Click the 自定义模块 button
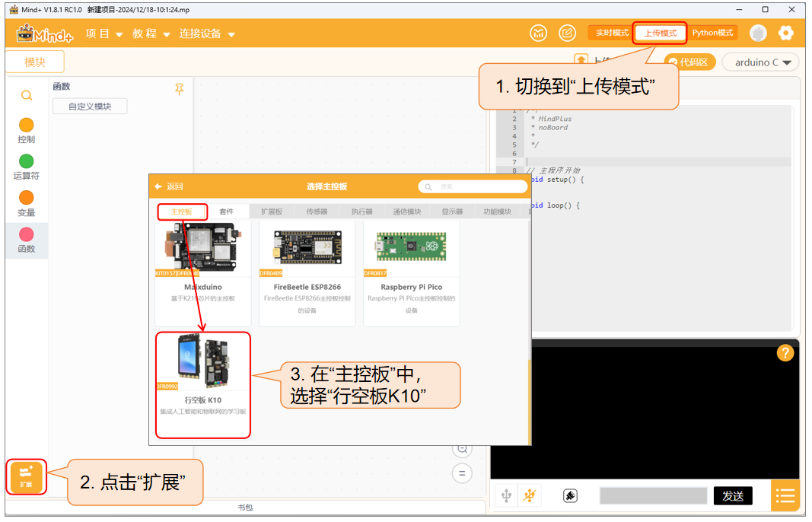The height and width of the screenshot is (522, 812). [90, 107]
